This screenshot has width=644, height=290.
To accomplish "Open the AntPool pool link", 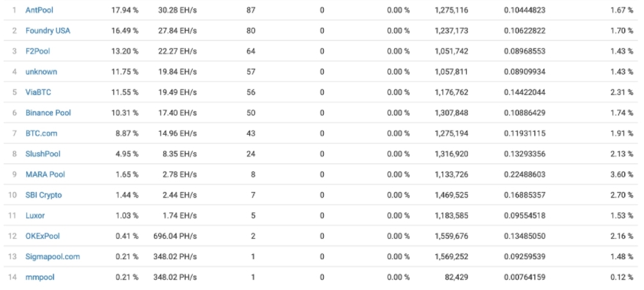I will 39,10.
